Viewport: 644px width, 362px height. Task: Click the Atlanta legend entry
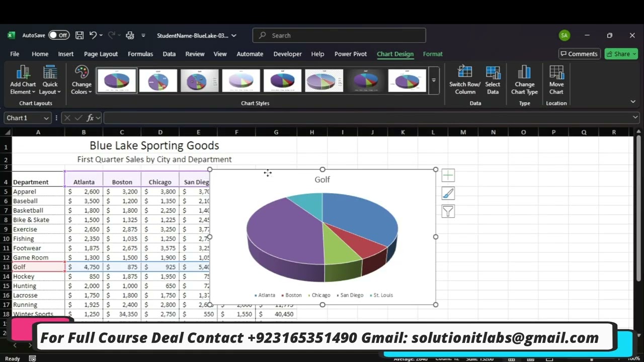coord(265,295)
